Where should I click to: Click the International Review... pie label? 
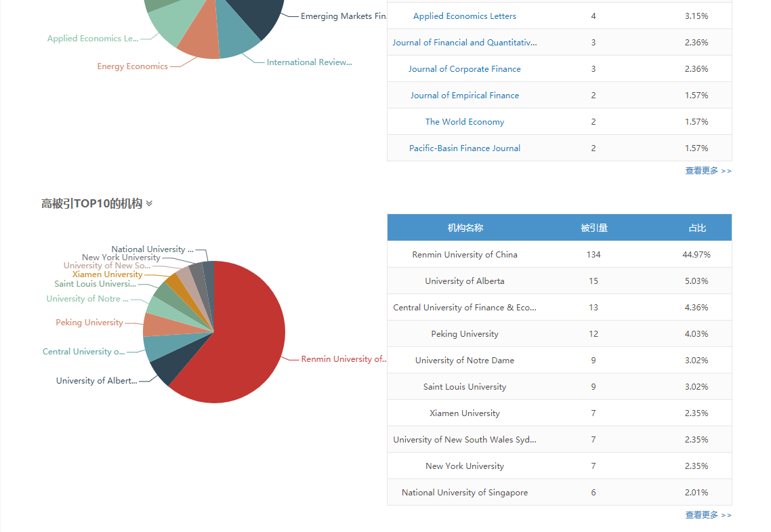310,62
